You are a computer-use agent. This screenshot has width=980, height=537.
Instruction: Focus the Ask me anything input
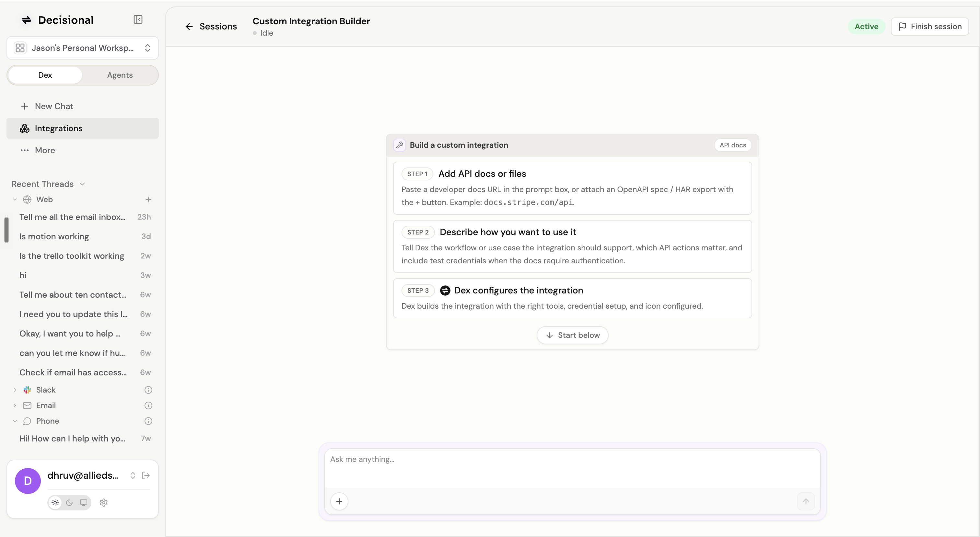click(x=572, y=468)
